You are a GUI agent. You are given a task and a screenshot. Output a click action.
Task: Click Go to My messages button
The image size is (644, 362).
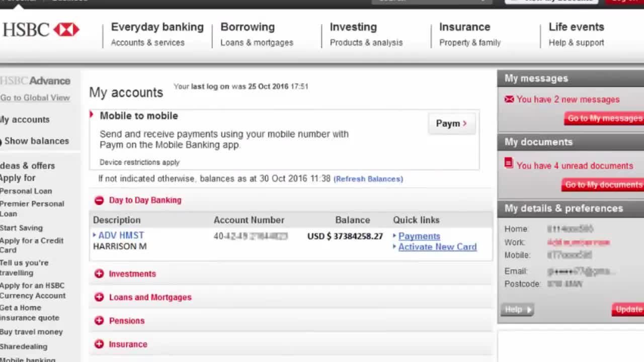pyautogui.click(x=604, y=119)
